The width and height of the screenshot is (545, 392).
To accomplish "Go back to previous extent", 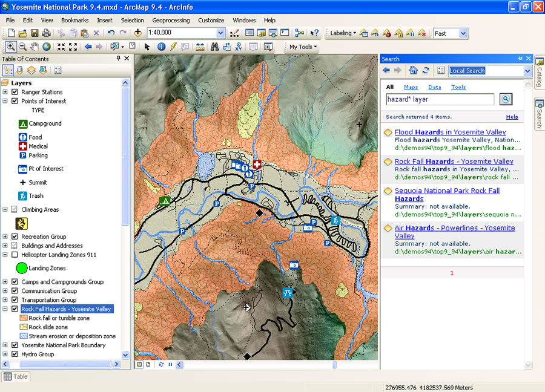I will point(88,47).
